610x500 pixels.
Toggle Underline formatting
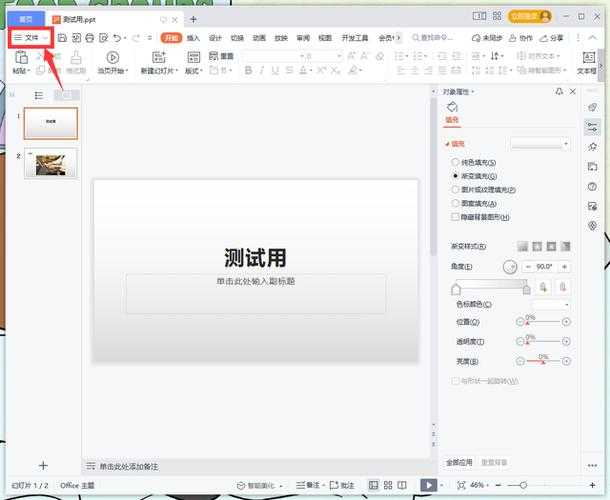coord(275,70)
